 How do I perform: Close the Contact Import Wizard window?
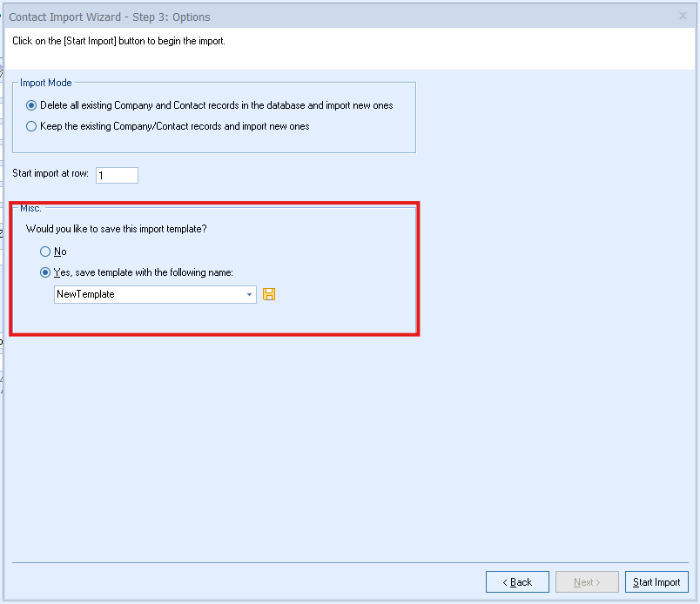click(683, 16)
